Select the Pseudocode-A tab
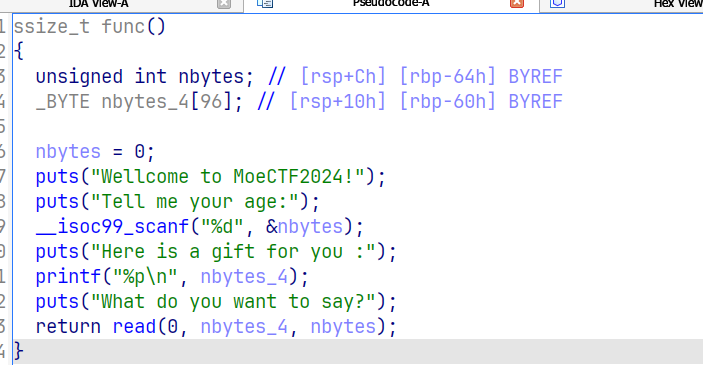Image resolution: width=703 pixels, height=365 pixels. pyautogui.click(x=391, y=4)
